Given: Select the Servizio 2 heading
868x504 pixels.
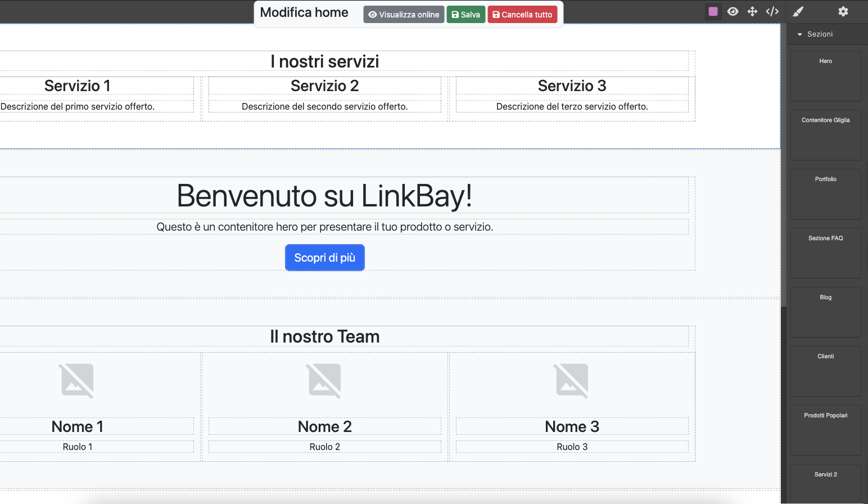Looking at the screenshot, I should click(x=325, y=86).
